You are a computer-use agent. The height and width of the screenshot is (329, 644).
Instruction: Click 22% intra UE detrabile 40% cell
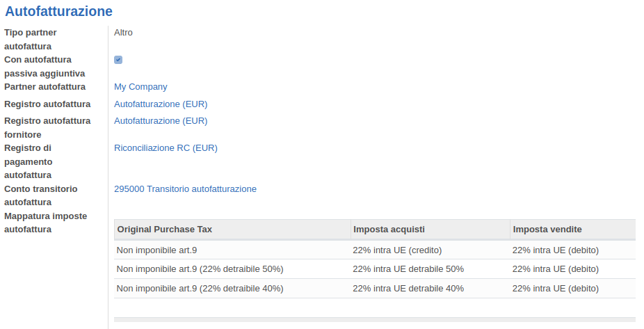point(408,288)
